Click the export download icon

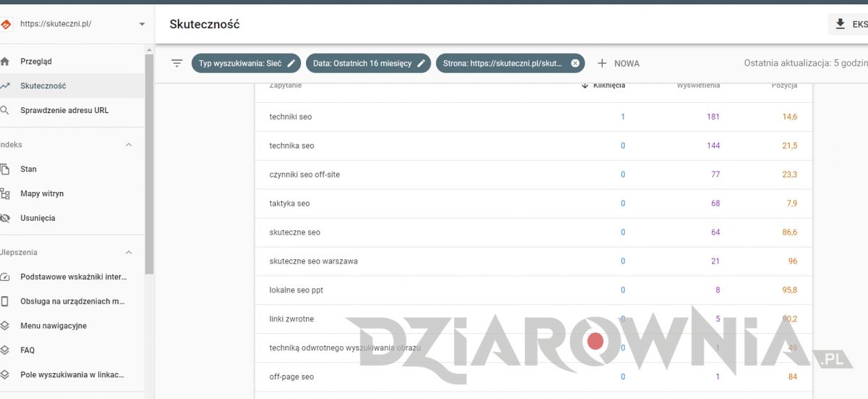840,24
